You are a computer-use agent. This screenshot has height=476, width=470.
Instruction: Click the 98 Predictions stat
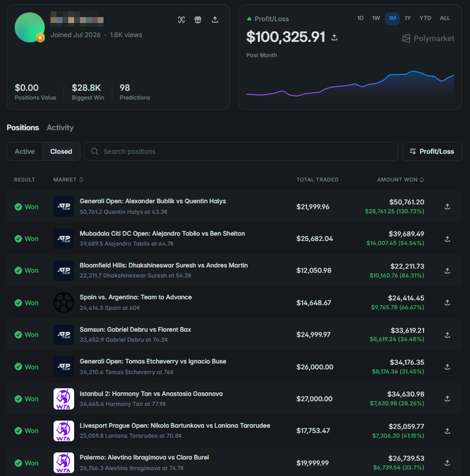134,92
